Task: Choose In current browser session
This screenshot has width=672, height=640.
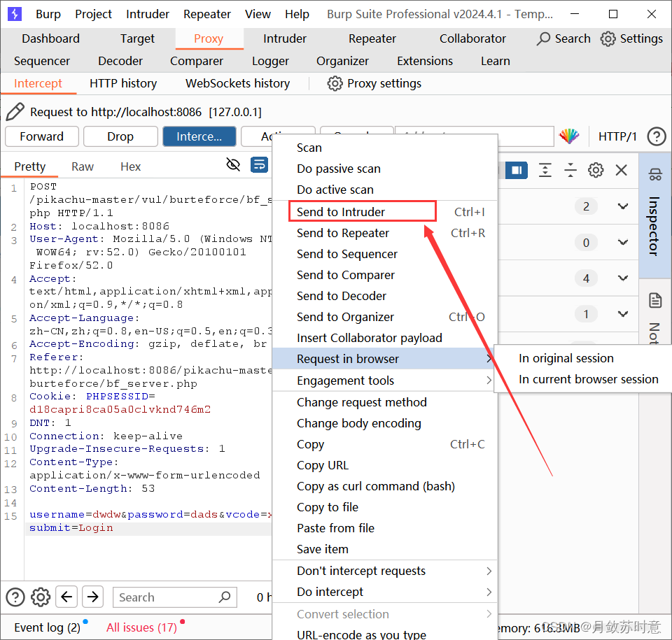Action: 583,379
